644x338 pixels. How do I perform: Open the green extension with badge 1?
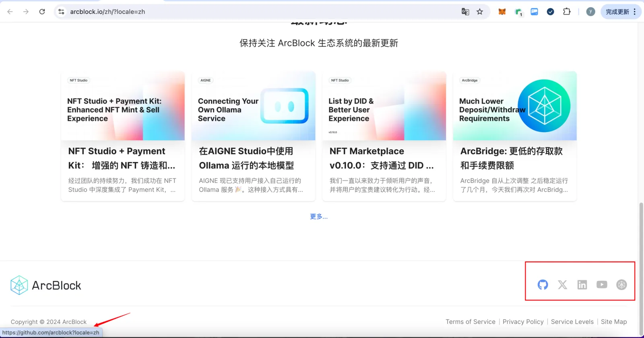point(518,12)
